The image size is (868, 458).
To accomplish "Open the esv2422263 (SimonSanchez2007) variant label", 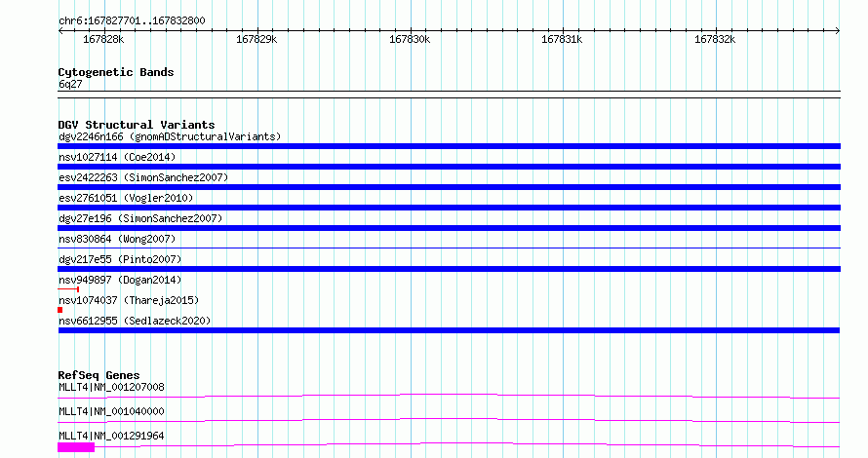I will point(143,177).
